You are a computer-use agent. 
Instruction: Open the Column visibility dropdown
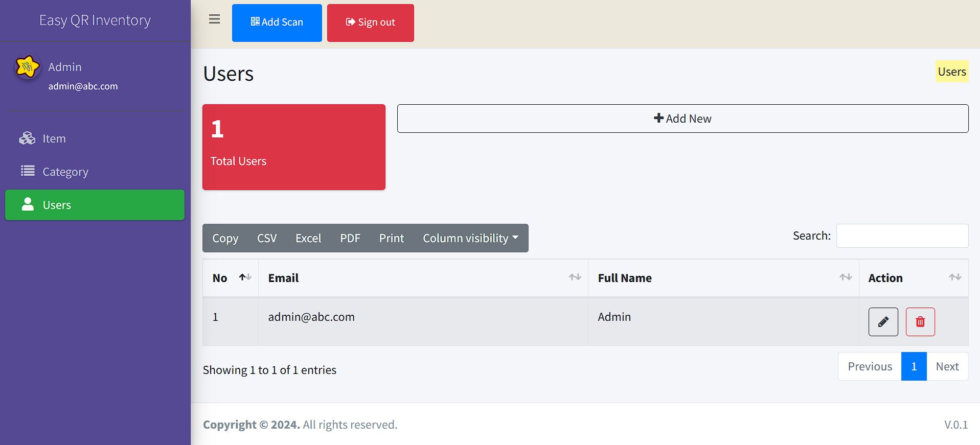pos(470,238)
